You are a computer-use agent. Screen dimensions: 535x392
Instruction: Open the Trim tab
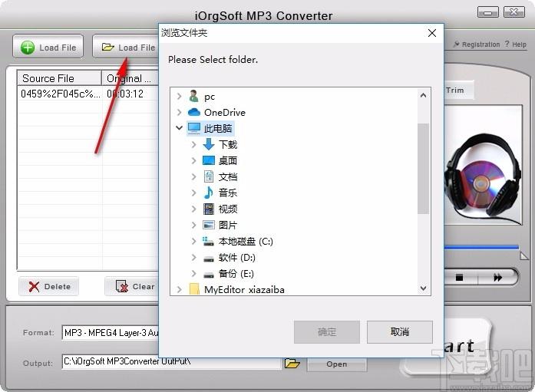point(455,90)
